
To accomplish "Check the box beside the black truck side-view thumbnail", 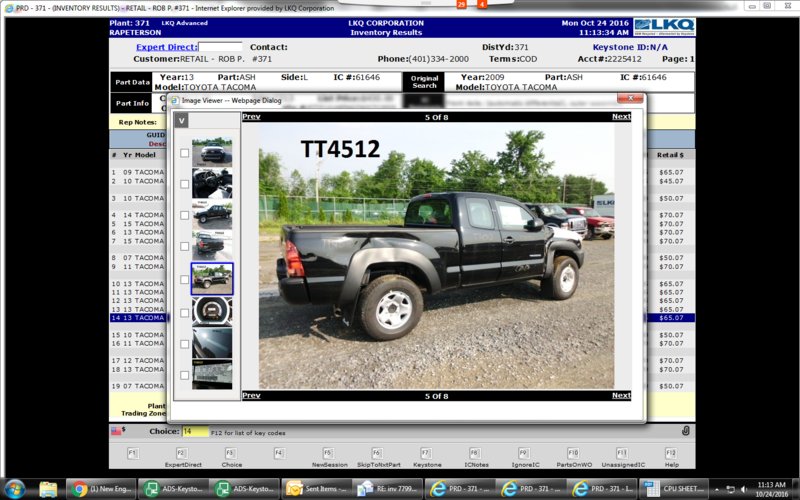I will [x=185, y=215].
